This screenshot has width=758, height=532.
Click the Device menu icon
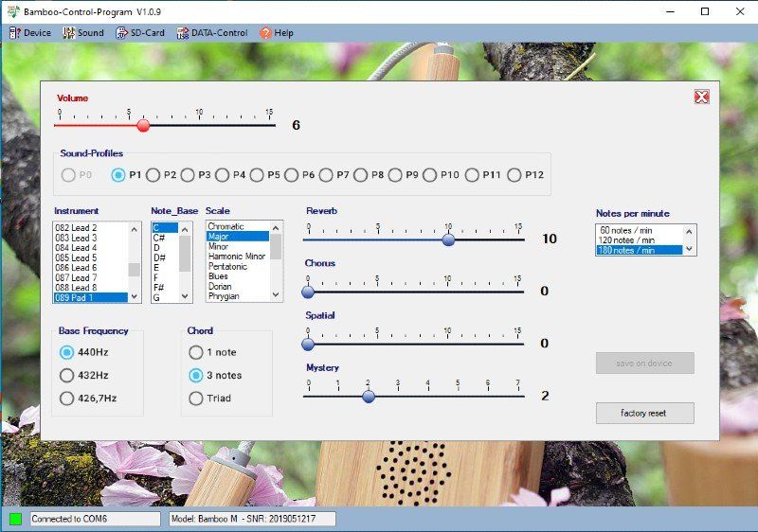pyautogui.click(x=14, y=33)
